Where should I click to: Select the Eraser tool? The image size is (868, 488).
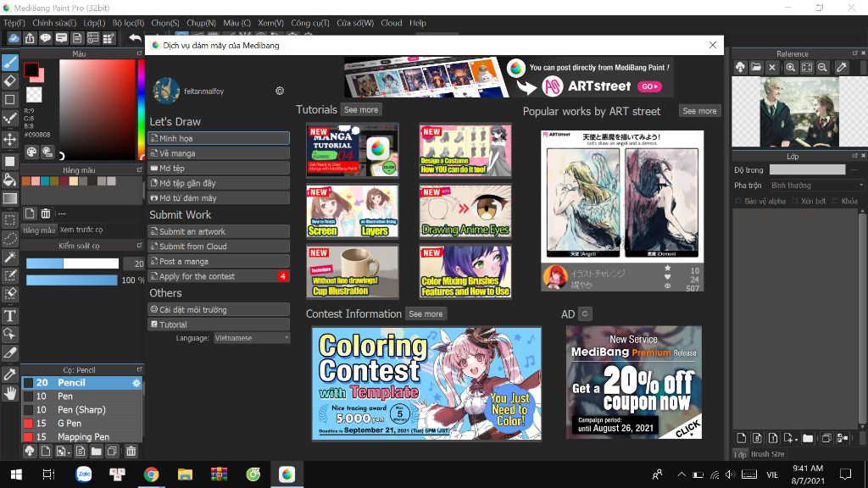click(x=10, y=80)
